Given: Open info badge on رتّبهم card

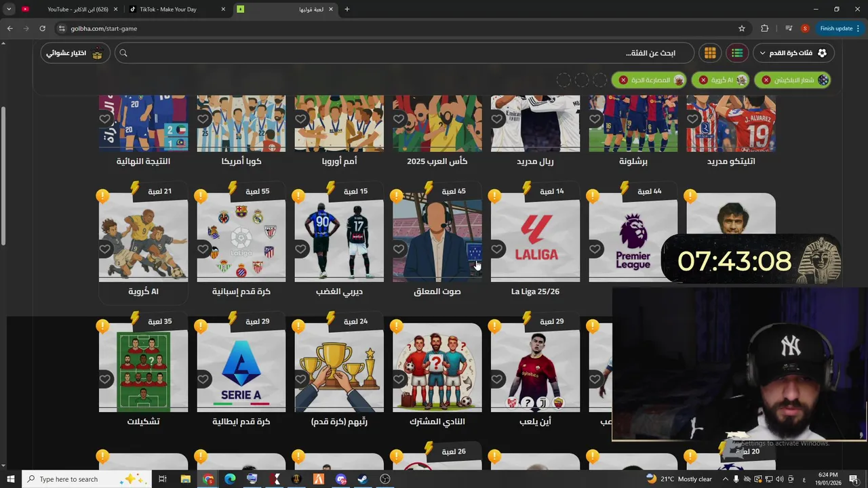Looking at the screenshot, I should 298,327.
